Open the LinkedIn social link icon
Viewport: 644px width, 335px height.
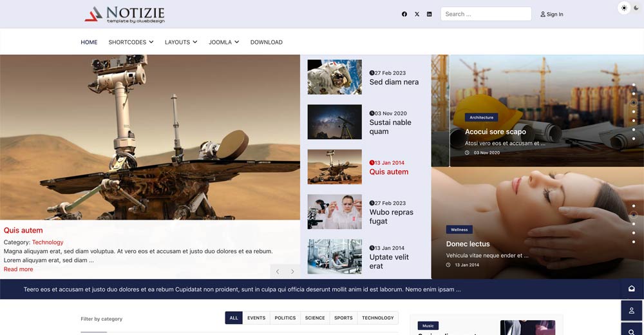pos(429,14)
